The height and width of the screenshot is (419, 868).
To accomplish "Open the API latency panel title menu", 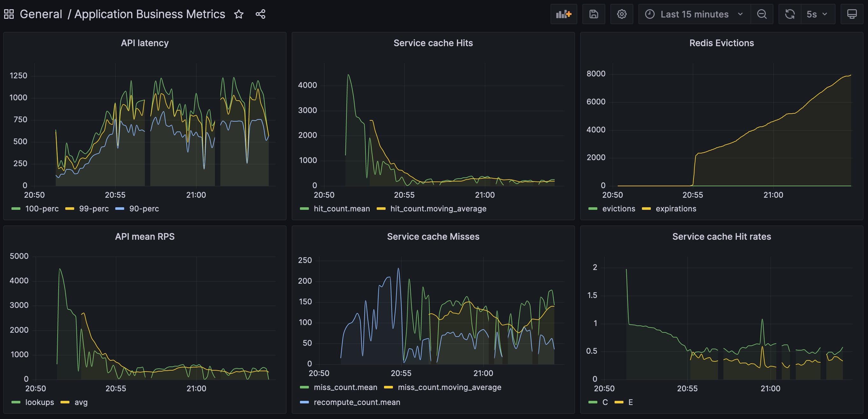I will (x=145, y=43).
